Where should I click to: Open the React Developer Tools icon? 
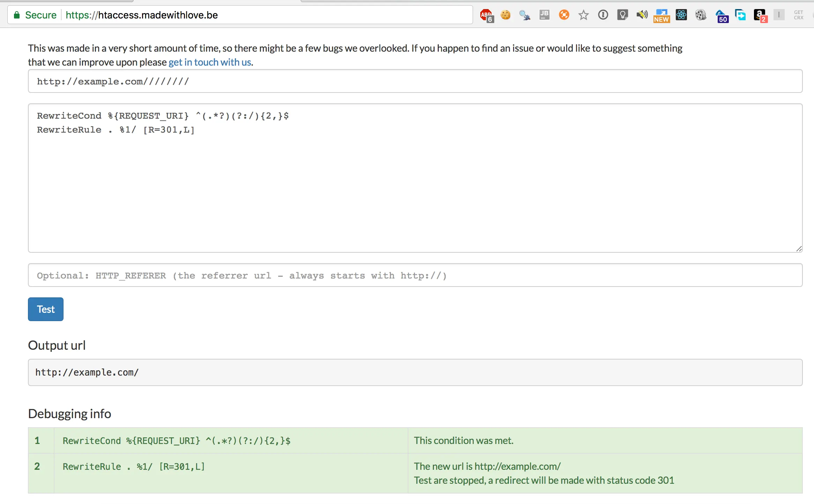point(681,15)
